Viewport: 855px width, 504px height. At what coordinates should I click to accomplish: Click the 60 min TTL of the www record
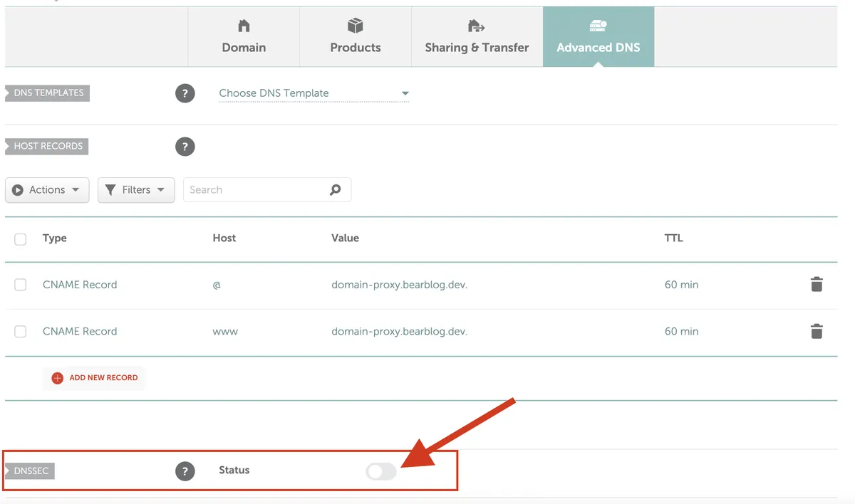click(682, 331)
